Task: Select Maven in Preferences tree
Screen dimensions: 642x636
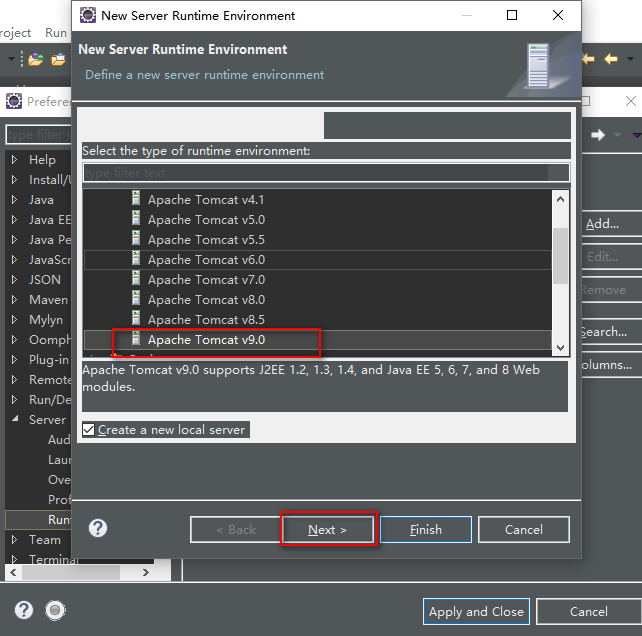Action: 48,300
